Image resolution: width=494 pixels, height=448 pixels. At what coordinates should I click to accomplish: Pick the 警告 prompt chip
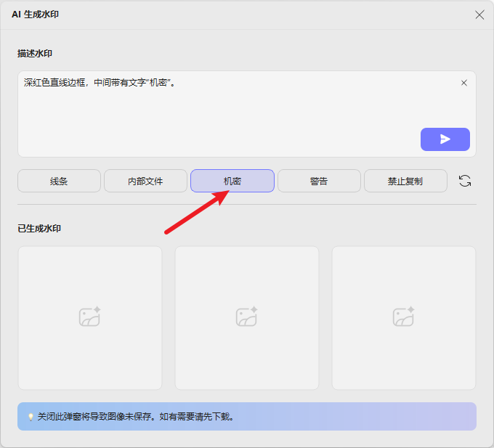pos(319,181)
